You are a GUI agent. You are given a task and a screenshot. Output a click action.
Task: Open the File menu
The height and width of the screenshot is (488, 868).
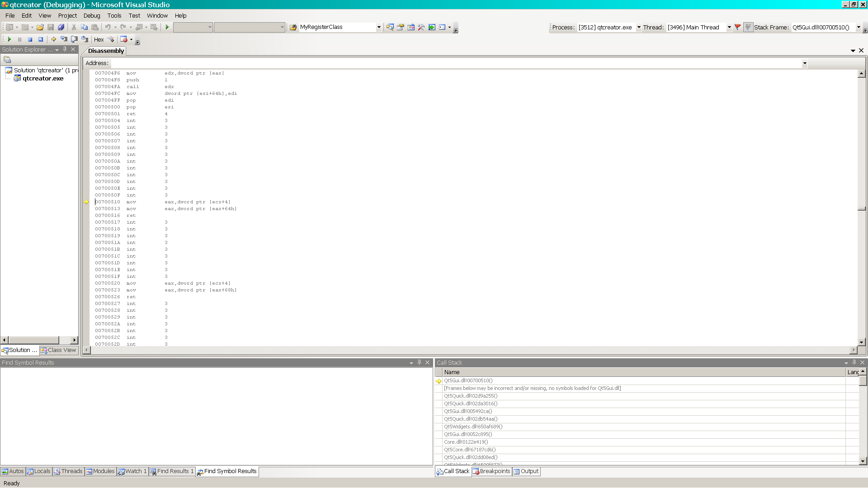(x=10, y=15)
